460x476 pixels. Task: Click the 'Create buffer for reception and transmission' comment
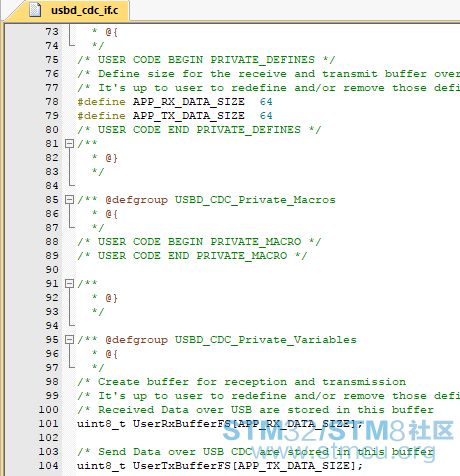click(242, 382)
